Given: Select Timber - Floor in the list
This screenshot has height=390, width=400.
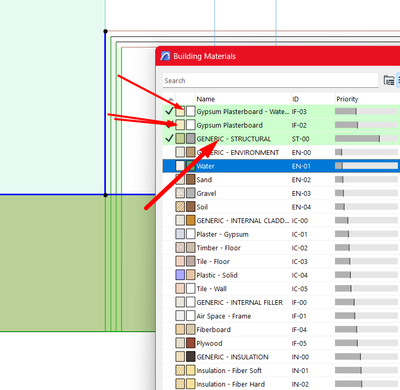Looking at the screenshot, I should [x=281, y=248].
